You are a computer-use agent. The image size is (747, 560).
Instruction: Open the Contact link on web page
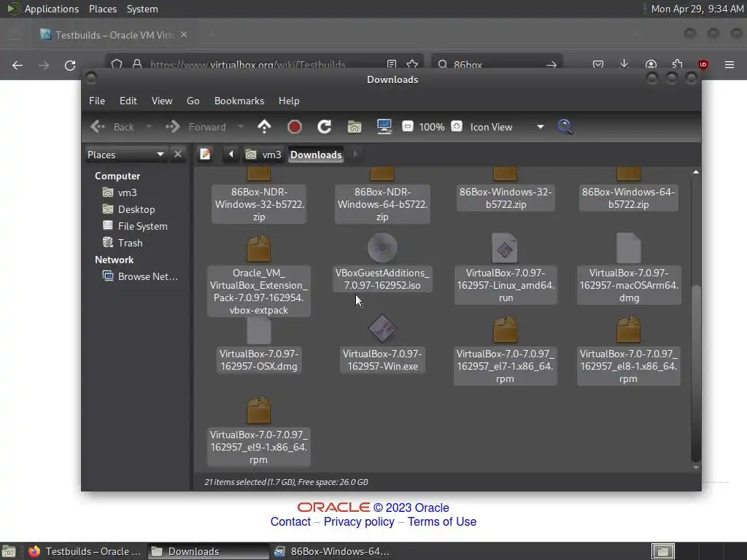(290, 521)
